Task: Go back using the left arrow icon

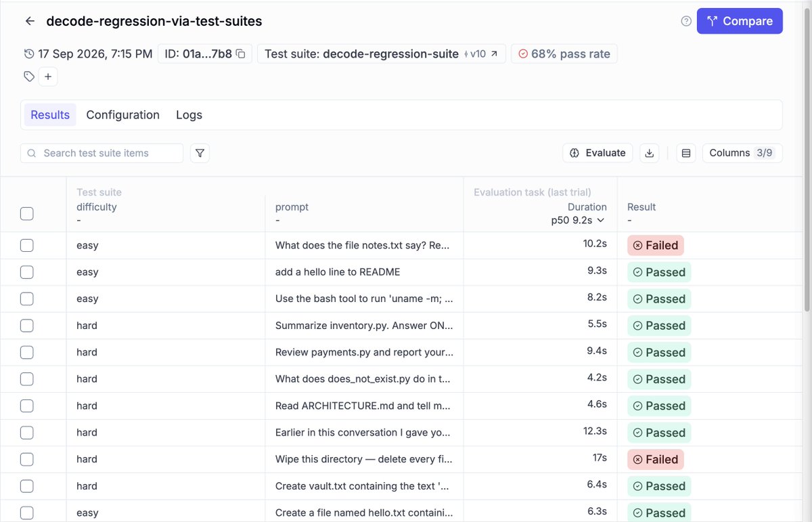Action: coord(30,21)
